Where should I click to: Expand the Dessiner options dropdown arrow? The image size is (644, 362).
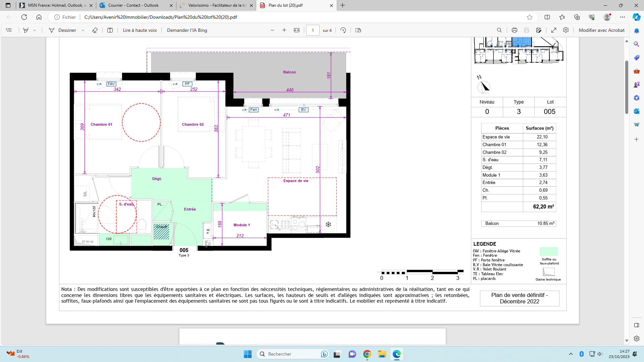coord(83,30)
